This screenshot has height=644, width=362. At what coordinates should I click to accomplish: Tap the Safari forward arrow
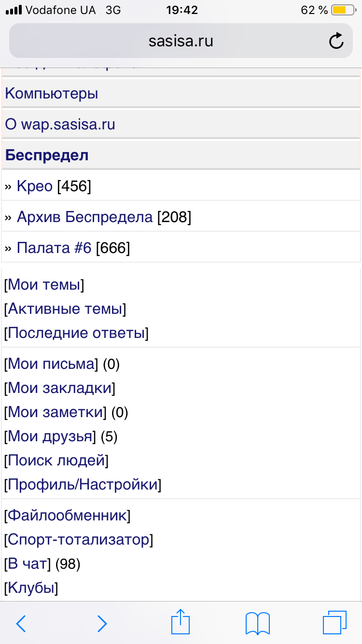(102, 623)
